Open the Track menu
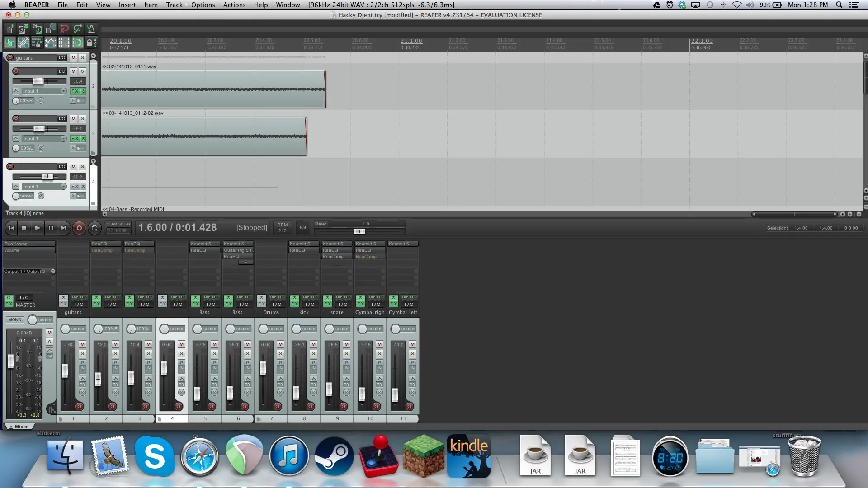 coord(174,5)
